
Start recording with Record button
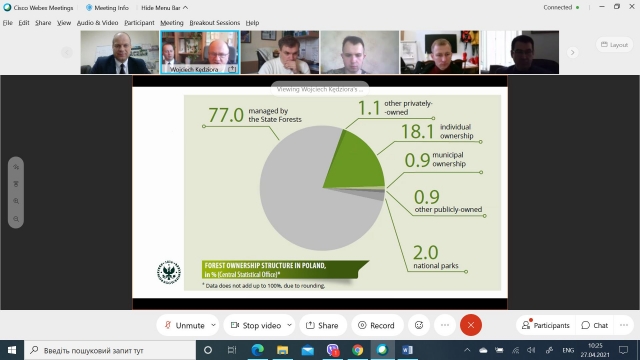click(x=377, y=325)
